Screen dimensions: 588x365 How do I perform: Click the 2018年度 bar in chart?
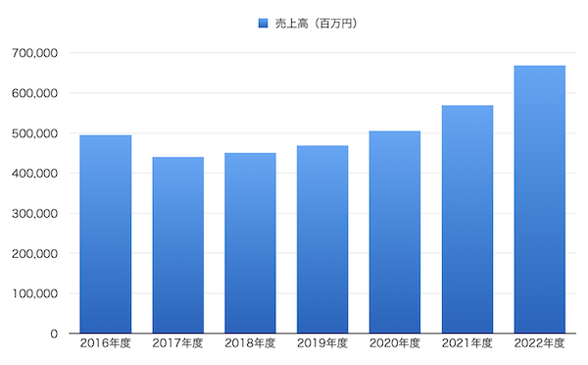[x=250, y=243]
